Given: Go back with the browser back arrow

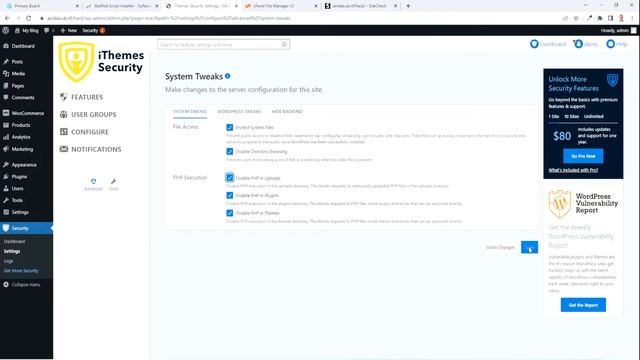Looking at the screenshot, I should point(7,18).
